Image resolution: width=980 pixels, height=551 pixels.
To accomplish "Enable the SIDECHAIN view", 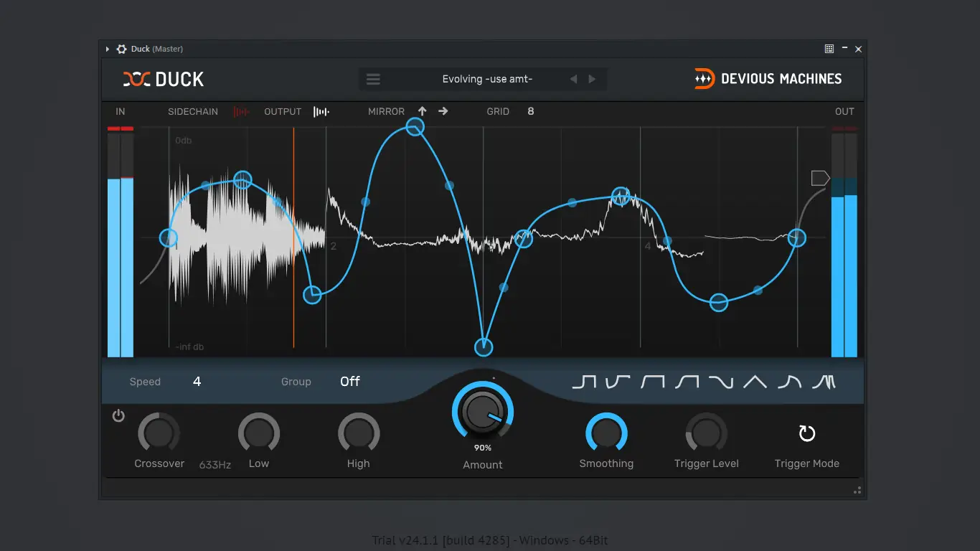I will pyautogui.click(x=193, y=111).
